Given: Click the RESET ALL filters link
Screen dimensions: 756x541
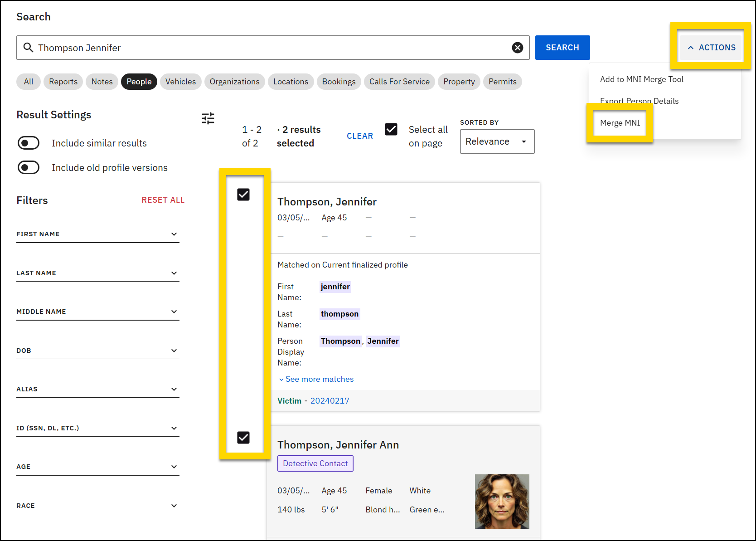Looking at the screenshot, I should pos(163,200).
